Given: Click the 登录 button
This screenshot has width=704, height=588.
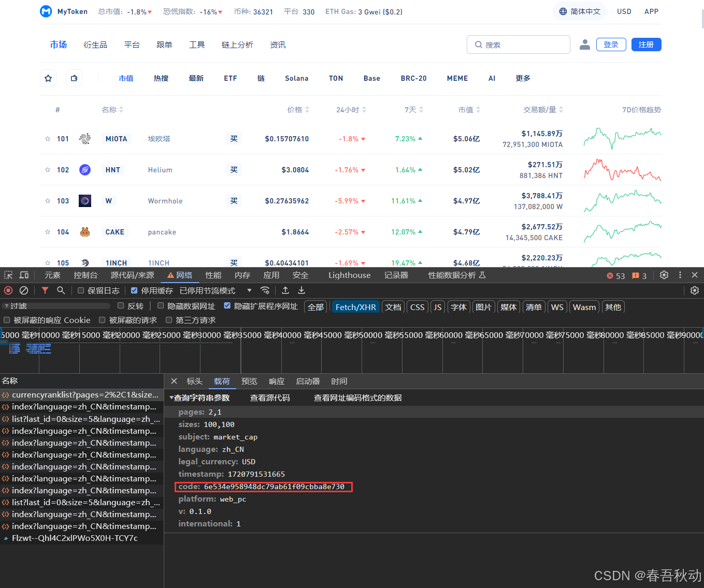Looking at the screenshot, I should (x=611, y=45).
